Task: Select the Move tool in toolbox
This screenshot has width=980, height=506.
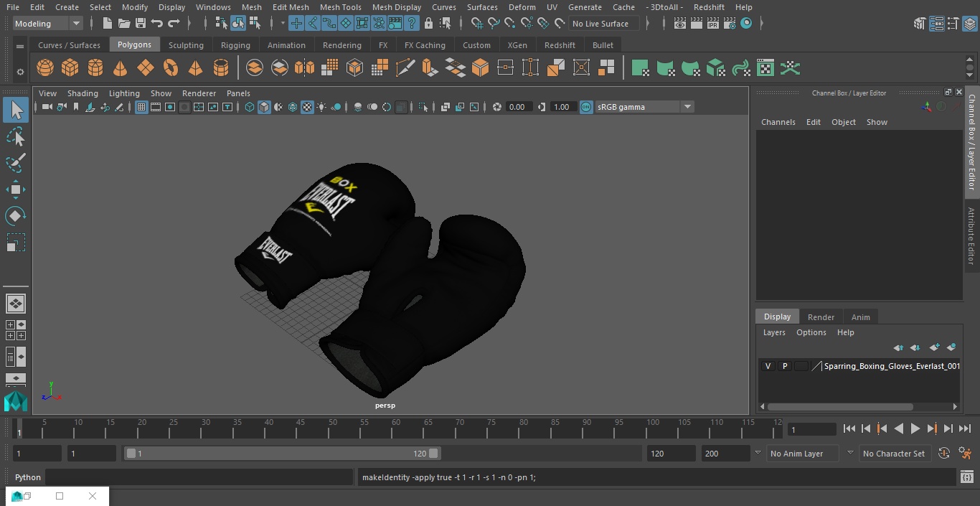Action: (x=16, y=189)
